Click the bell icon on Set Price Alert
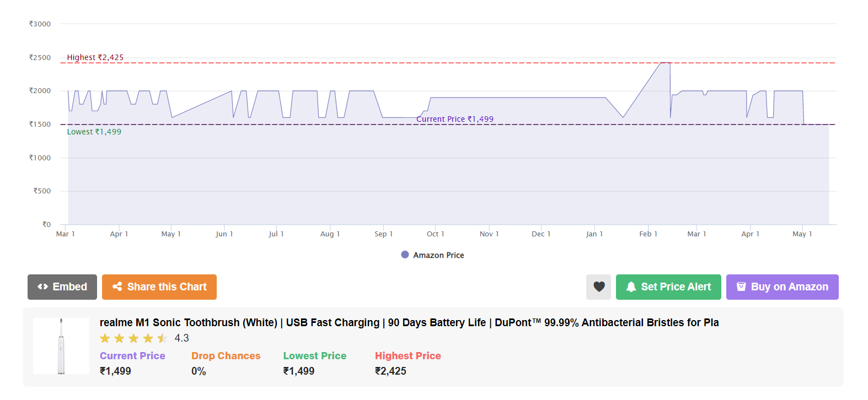 [x=631, y=287]
